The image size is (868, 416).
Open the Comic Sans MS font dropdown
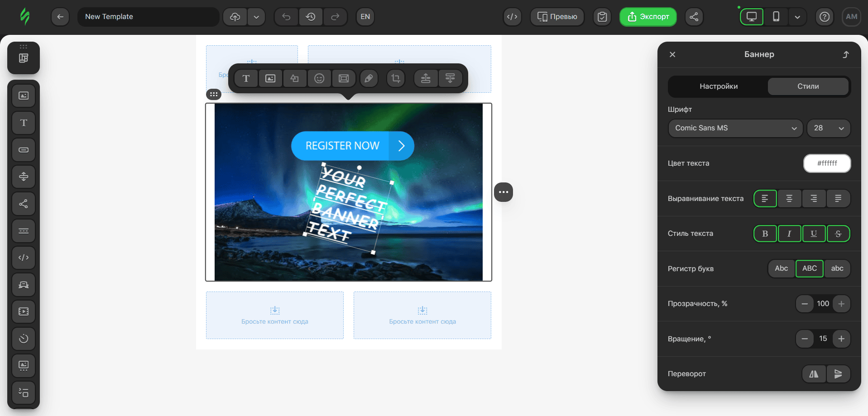point(735,128)
